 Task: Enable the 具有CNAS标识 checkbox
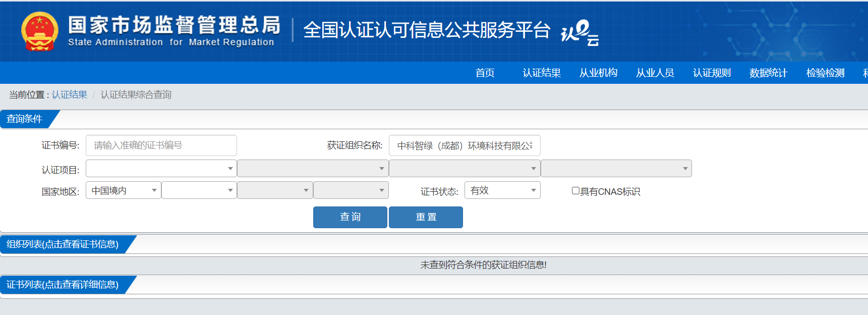[x=575, y=191]
